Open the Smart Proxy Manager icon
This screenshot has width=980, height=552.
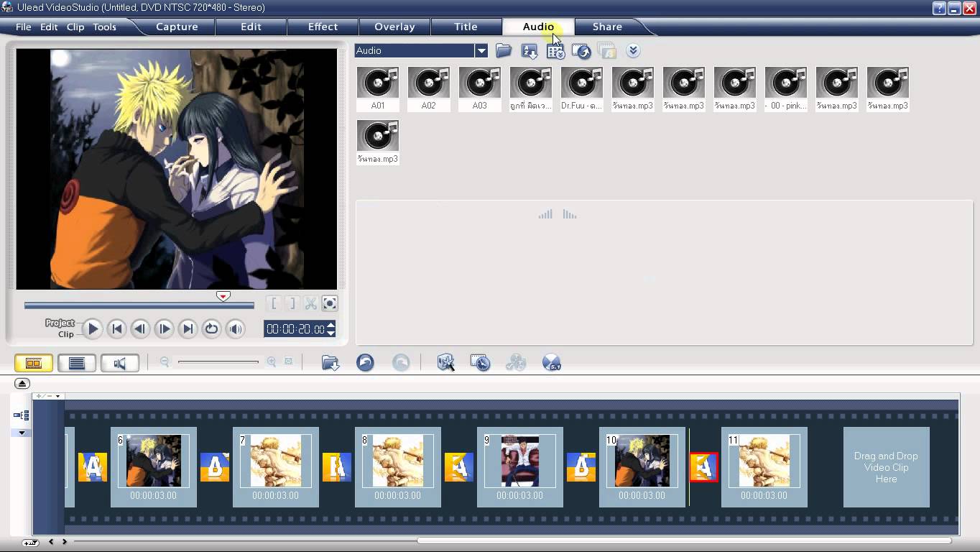coord(446,362)
